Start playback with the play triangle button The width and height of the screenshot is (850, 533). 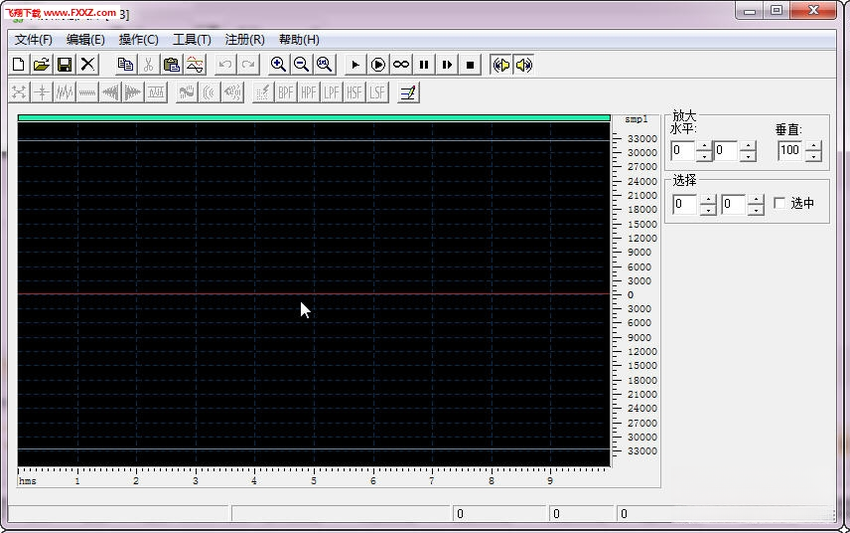click(355, 65)
